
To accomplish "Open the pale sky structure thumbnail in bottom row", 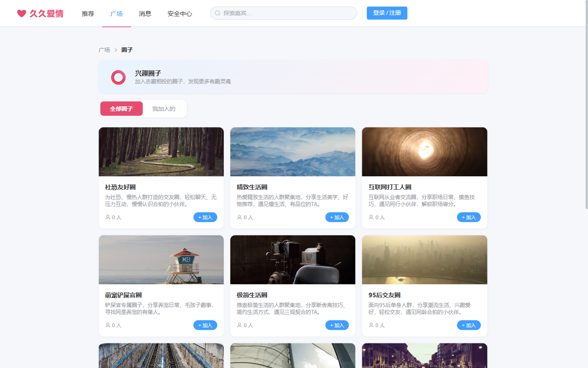I will pyautogui.click(x=293, y=355).
